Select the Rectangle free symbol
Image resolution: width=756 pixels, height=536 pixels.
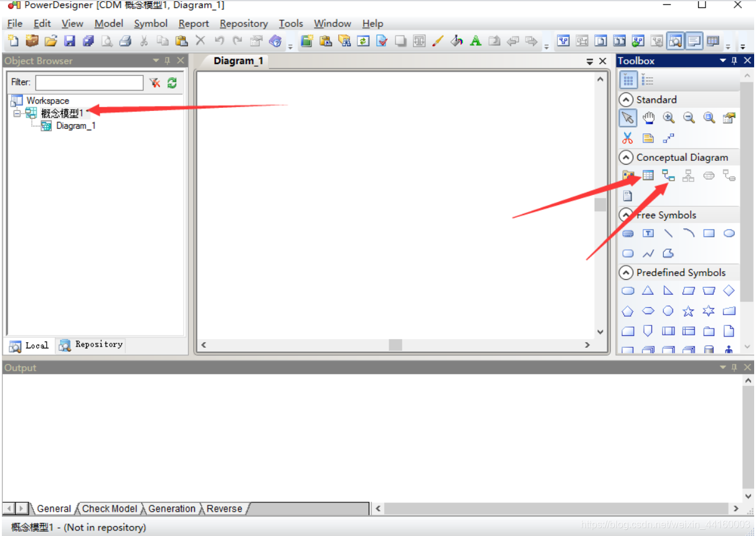[x=709, y=233]
